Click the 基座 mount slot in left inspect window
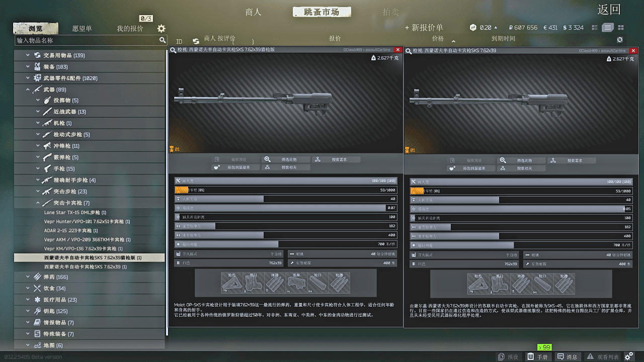The width and height of the screenshot is (644, 362). point(296,283)
